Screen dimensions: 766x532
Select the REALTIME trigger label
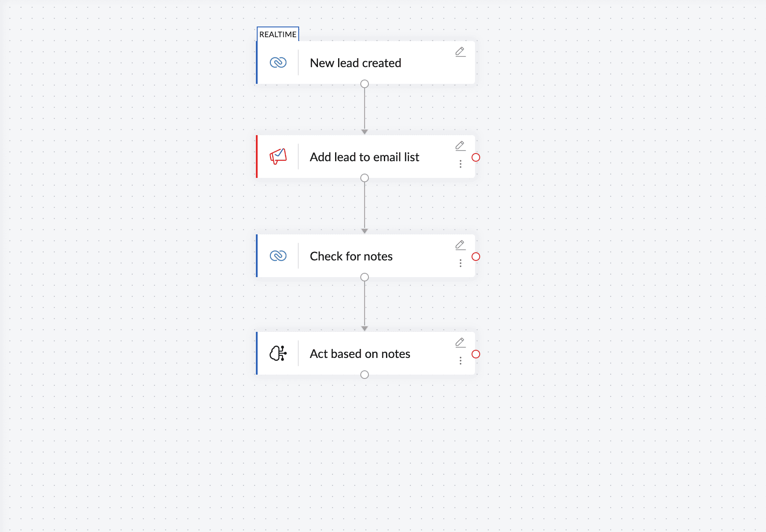278,34
